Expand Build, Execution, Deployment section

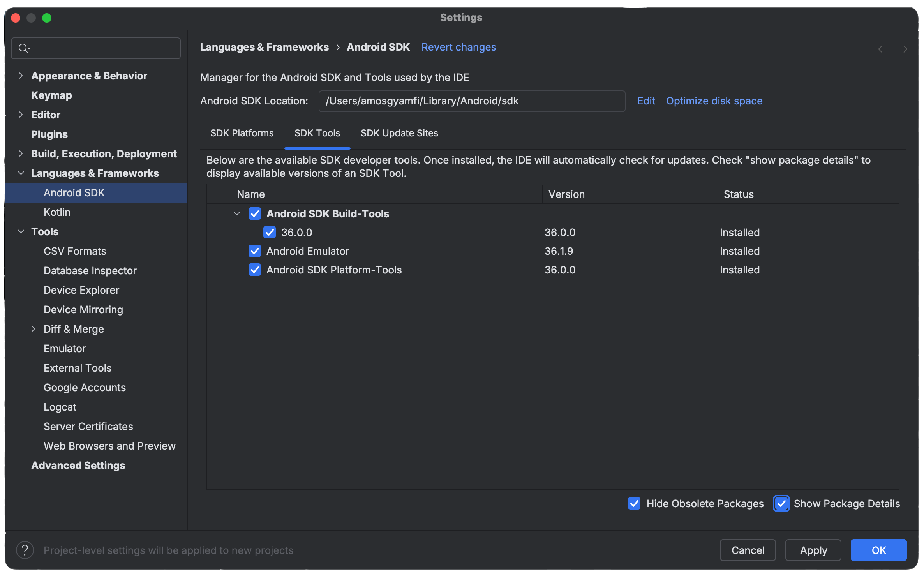click(21, 153)
